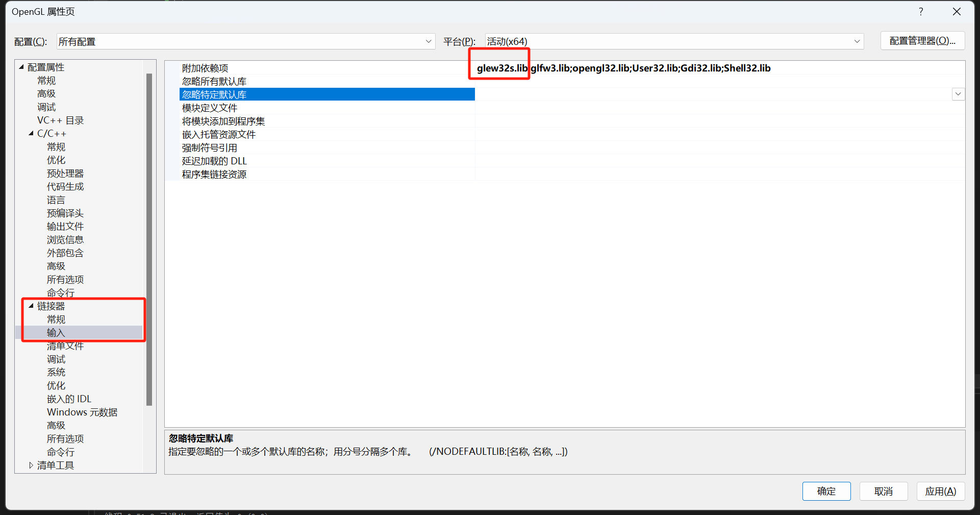
Task: Select 常规 under 链接器
Action: (x=56, y=320)
